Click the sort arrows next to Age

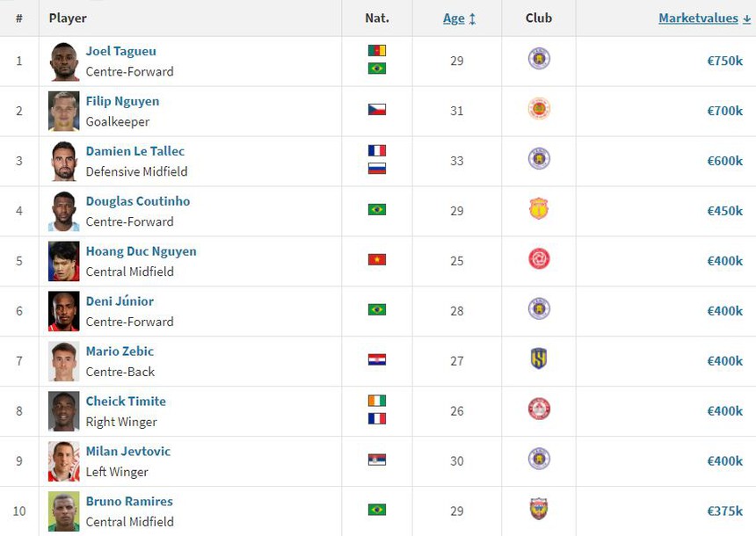[x=470, y=18]
